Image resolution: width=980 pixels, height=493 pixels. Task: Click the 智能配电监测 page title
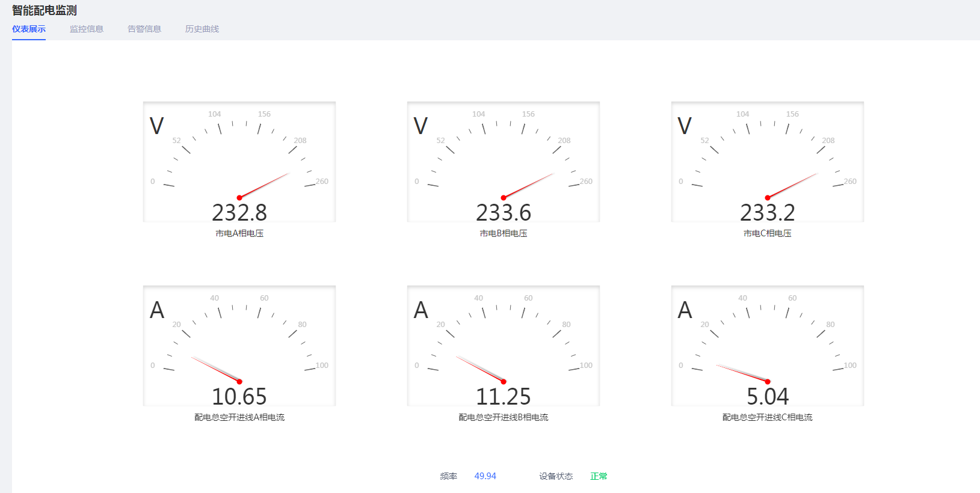click(45, 11)
